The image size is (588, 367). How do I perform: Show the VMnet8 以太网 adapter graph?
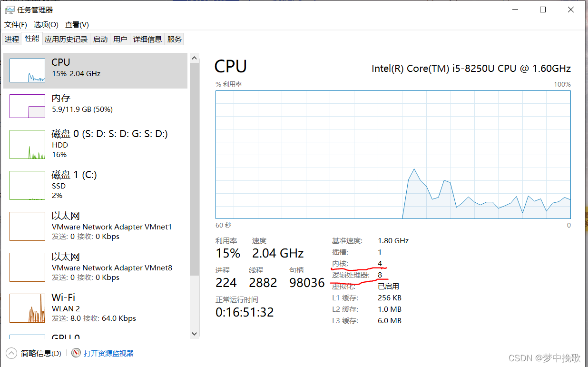coord(27,267)
